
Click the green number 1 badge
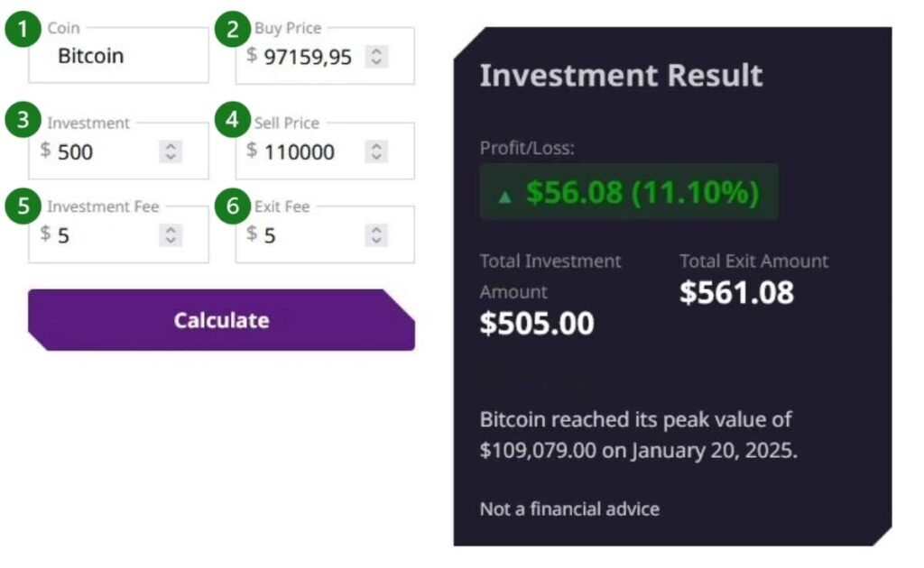click(23, 29)
